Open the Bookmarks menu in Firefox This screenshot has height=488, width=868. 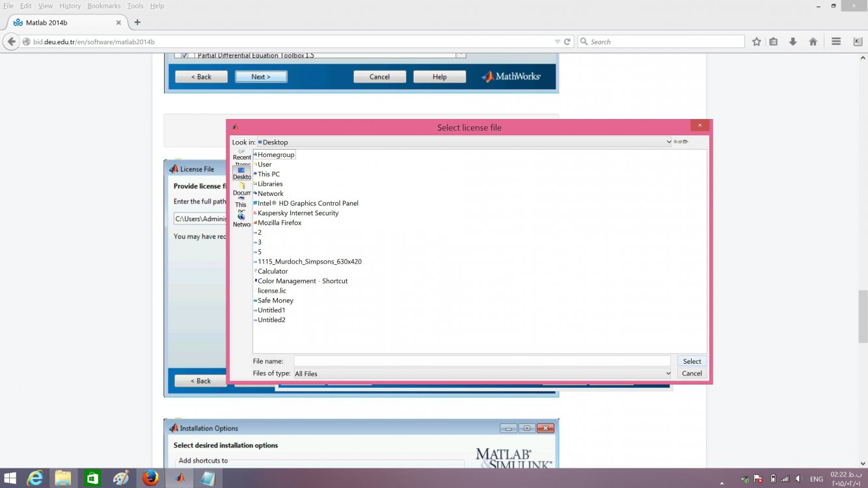104,6
